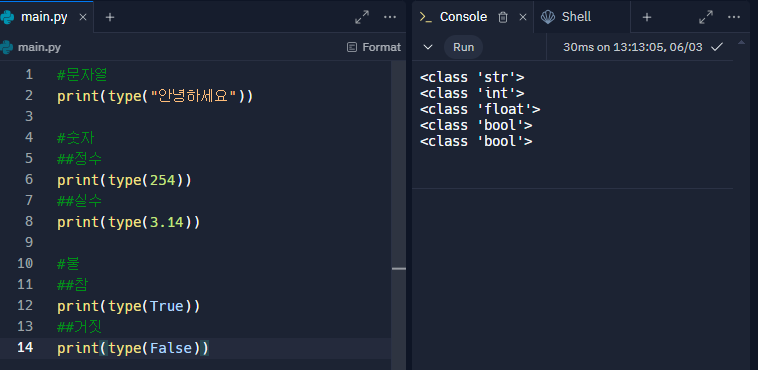This screenshot has height=370, width=758.
Task: Click the ##정수 comment
Action: (x=79, y=159)
